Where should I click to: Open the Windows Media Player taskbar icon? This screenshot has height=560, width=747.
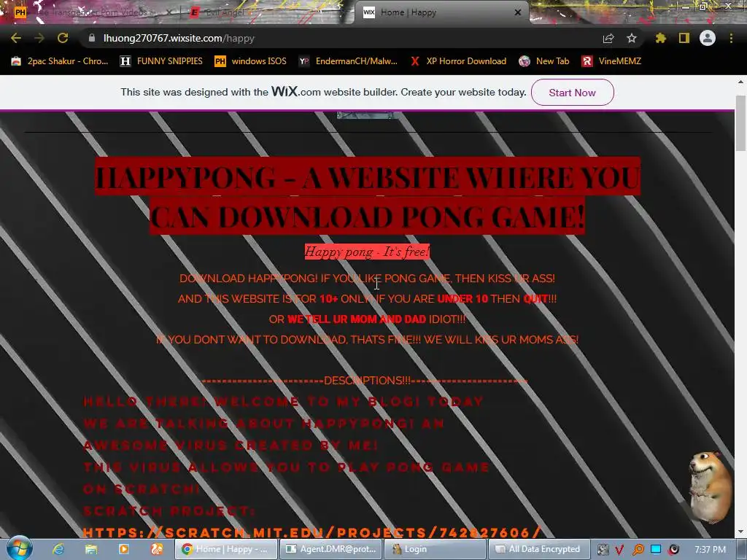point(123,549)
